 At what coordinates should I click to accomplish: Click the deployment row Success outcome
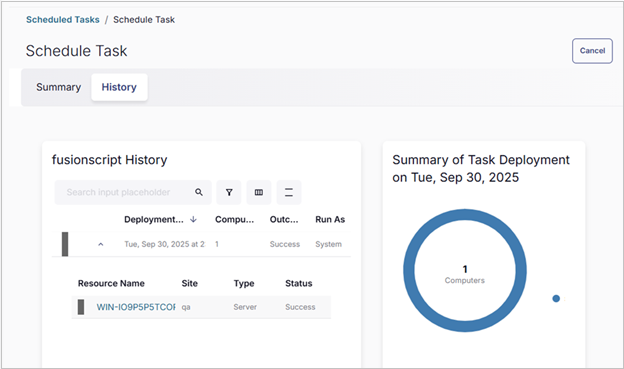click(x=285, y=244)
